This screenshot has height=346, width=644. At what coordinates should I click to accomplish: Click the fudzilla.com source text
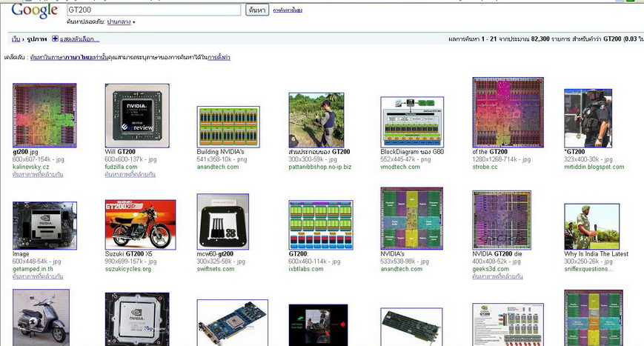pyautogui.click(x=121, y=167)
